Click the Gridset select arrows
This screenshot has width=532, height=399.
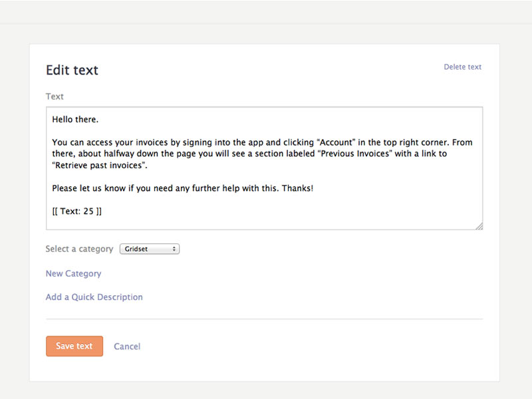click(x=174, y=249)
